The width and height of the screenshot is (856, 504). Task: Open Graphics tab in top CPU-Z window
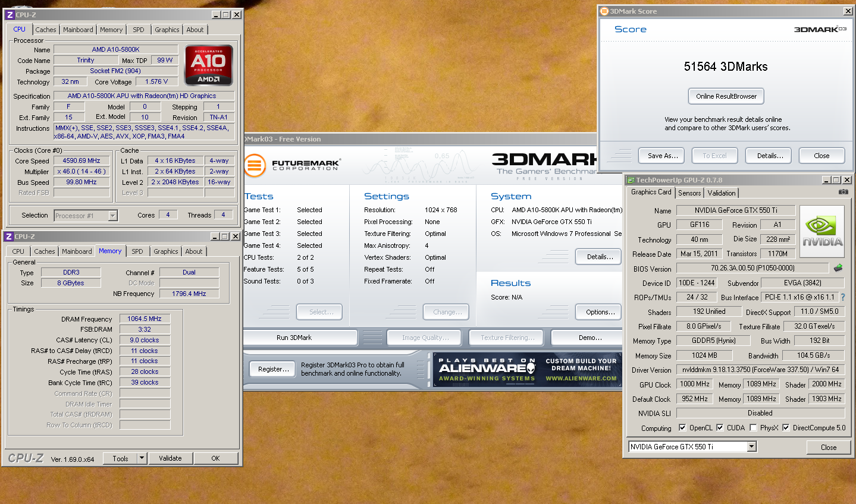167,30
